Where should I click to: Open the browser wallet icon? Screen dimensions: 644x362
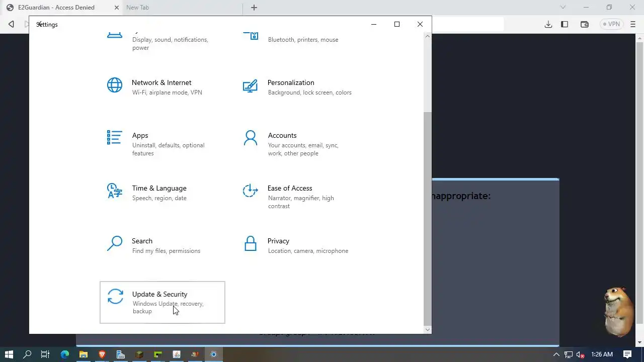pyautogui.click(x=584, y=24)
